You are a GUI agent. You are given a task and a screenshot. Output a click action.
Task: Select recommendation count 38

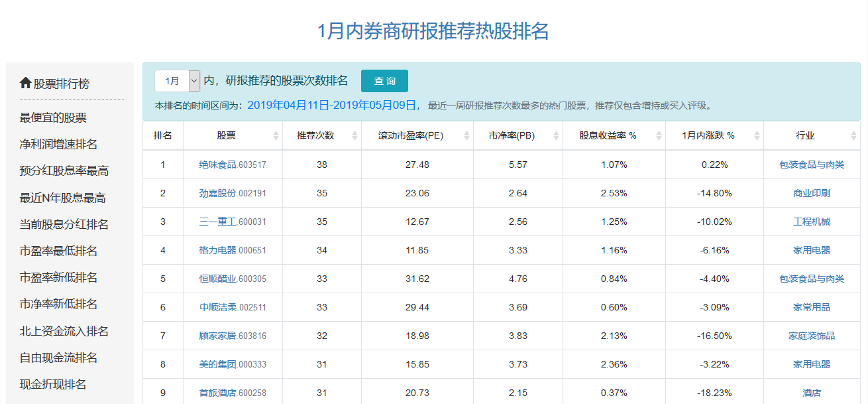pos(322,165)
